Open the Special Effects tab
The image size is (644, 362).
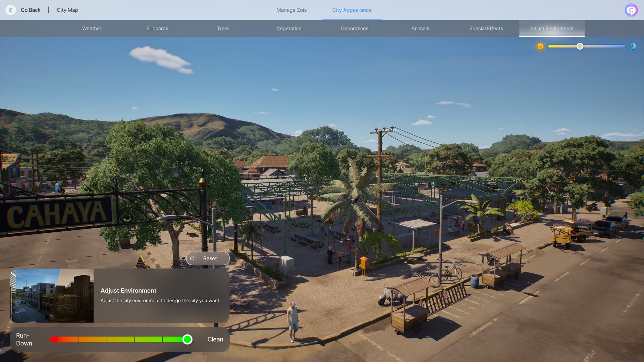click(x=486, y=28)
